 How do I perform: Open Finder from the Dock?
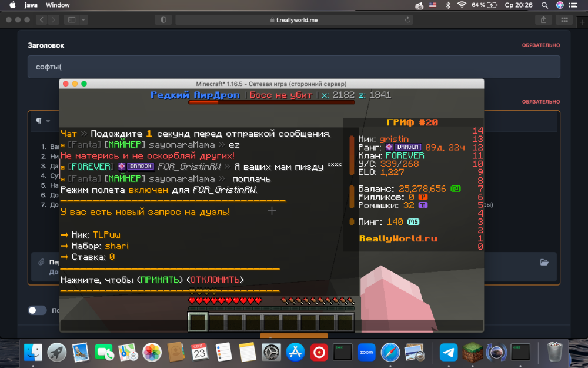click(33, 353)
